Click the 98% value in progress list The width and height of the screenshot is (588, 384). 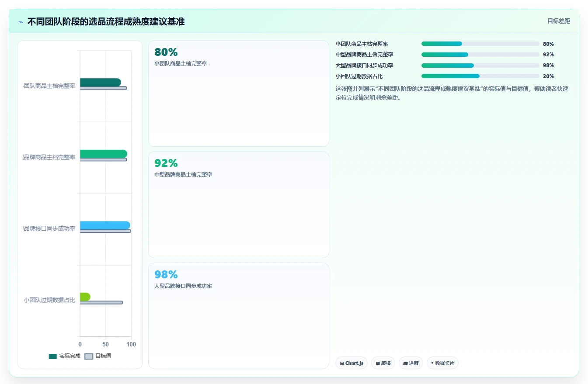[548, 66]
